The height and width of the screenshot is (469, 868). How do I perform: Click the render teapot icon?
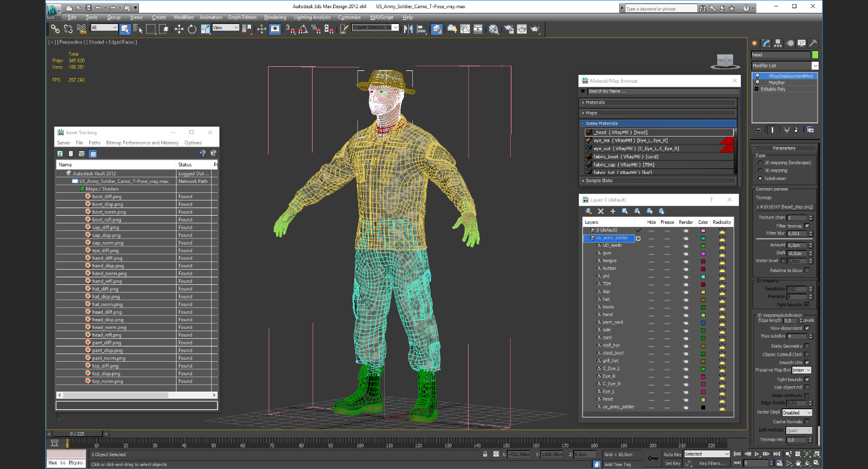535,29
